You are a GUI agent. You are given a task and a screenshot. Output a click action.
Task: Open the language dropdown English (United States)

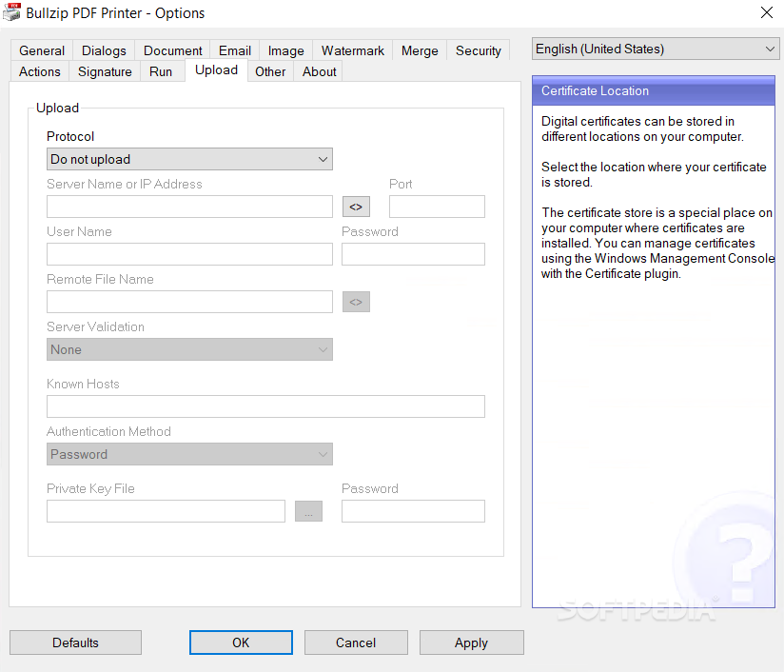(656, 49)
